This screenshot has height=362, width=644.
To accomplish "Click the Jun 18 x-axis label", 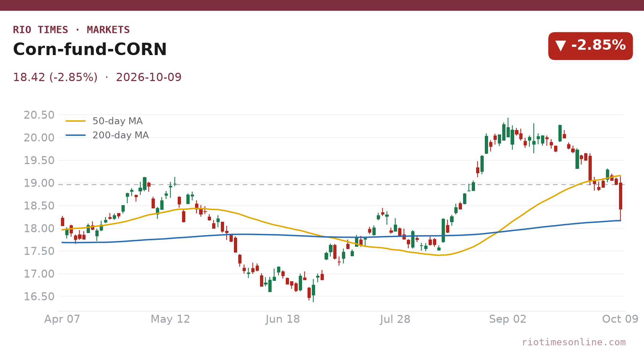I will (283, 319).
